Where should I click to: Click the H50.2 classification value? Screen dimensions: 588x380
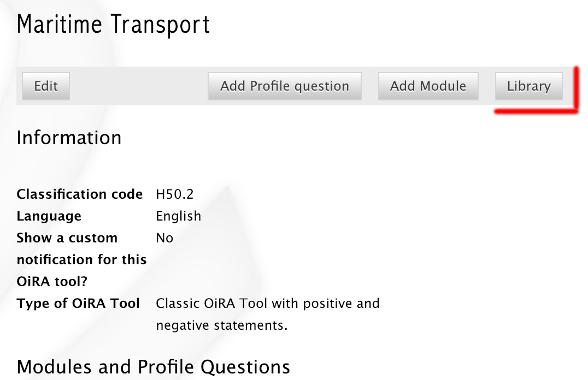(174, 194)
